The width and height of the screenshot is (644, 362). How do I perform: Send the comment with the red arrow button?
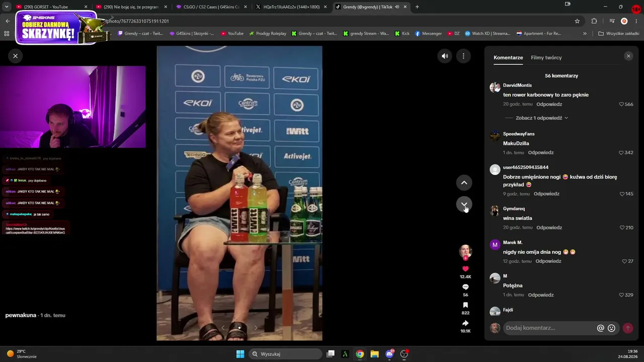tap(627, 328)
